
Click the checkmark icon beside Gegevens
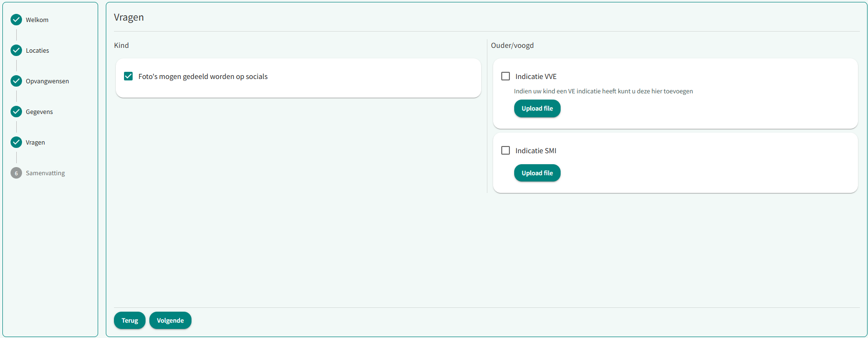[x=16, y=112]
